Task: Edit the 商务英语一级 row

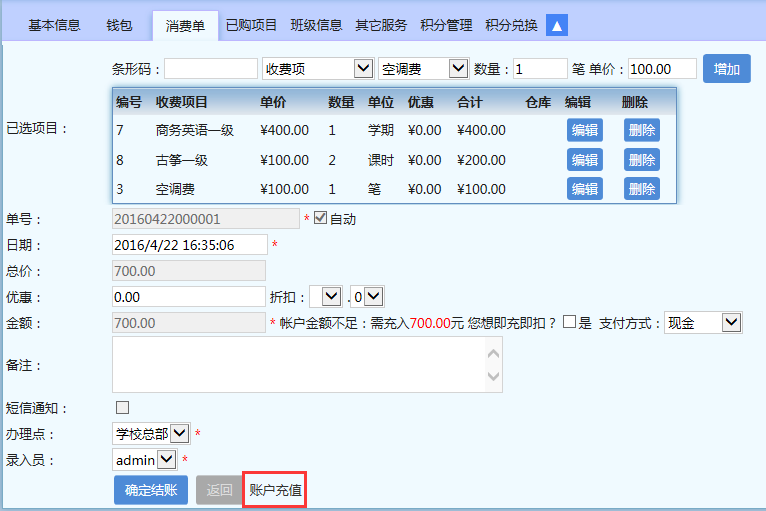Action: 584,130
